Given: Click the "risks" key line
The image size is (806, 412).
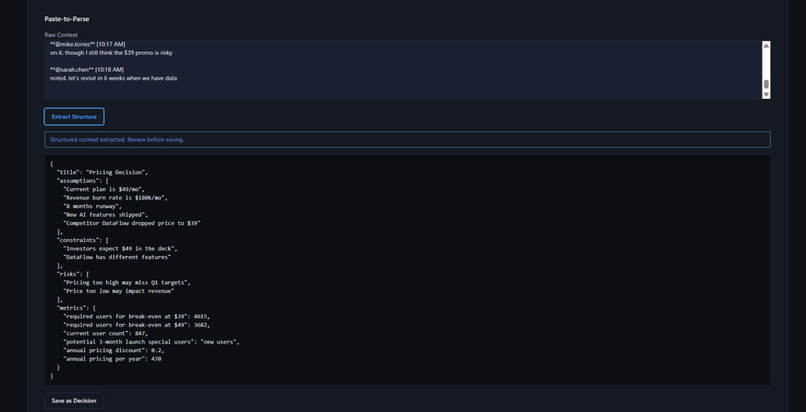Looking at the screenshot, I should point(73,274).
